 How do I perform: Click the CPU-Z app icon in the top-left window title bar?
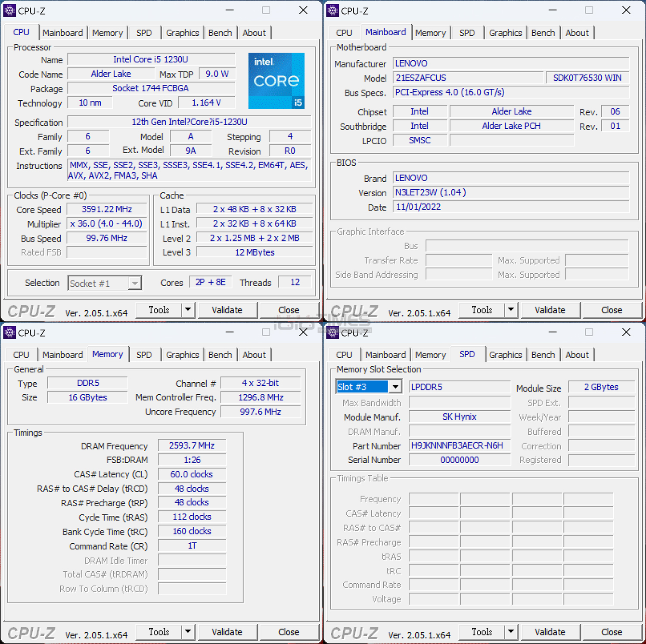9,10
